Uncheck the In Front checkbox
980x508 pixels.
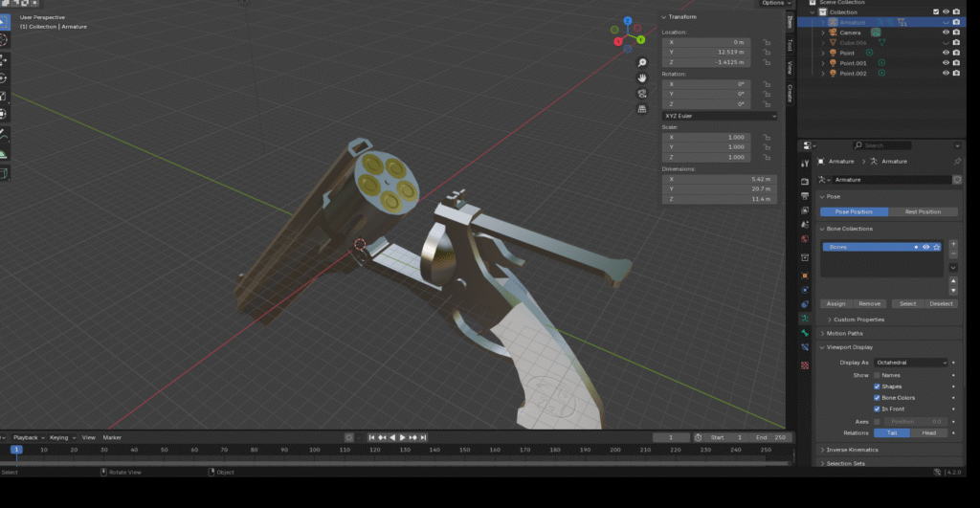click(x=877, y=409)
